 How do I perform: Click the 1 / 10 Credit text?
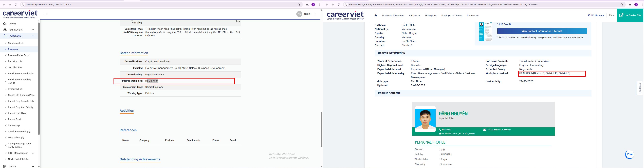(504, 24)
